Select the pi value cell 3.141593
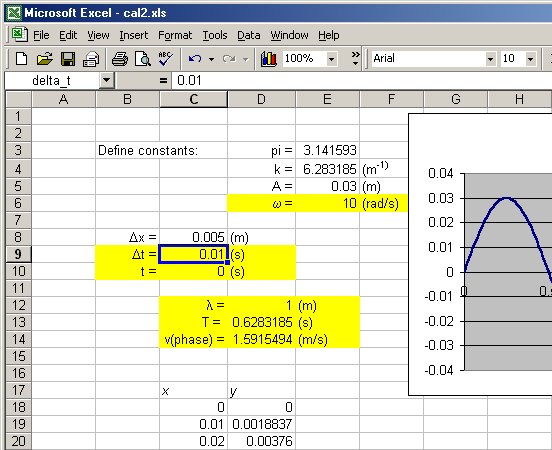Image resolution: width=552 pixels, height=450 pixels. [x=328, y=150]
